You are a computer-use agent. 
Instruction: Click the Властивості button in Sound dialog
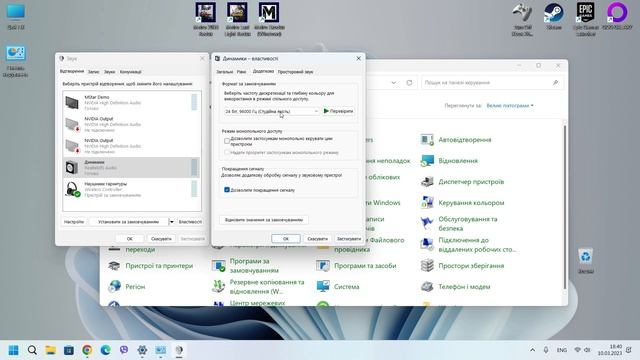coord(190,222)
